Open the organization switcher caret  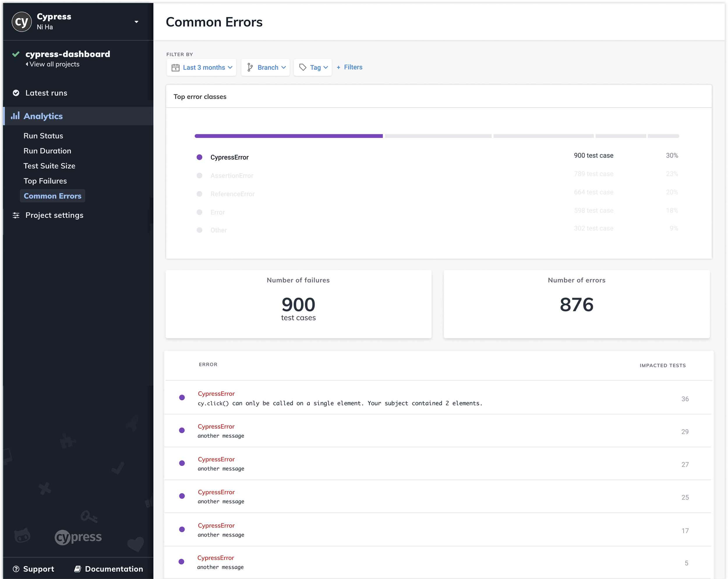(136, 22)
